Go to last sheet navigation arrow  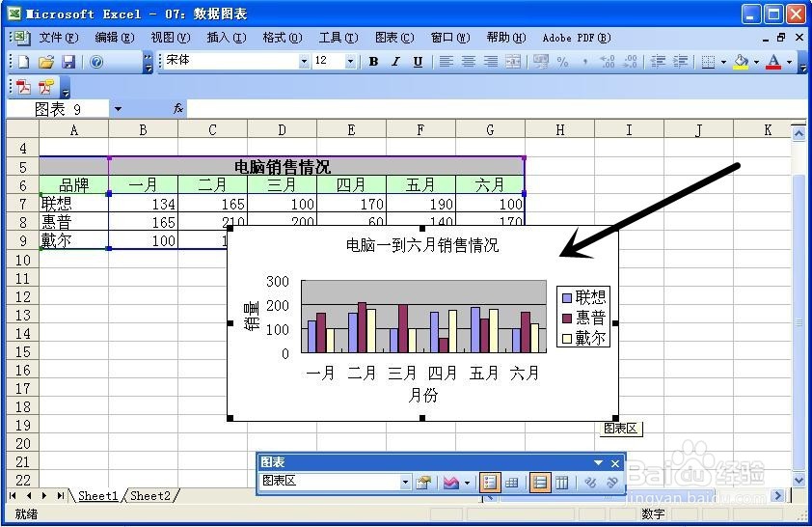[x=60, y=496]
